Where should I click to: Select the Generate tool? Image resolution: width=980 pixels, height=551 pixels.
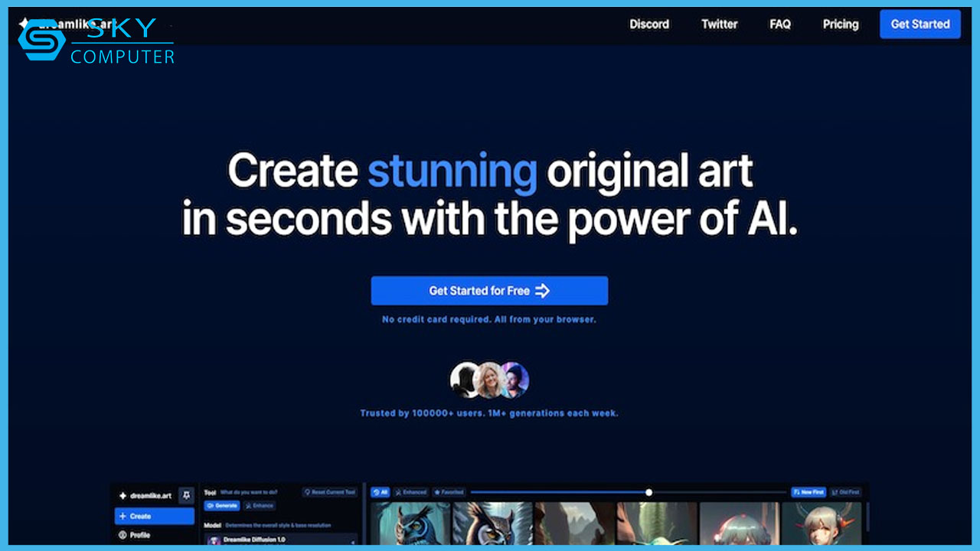tap(222, 506)
